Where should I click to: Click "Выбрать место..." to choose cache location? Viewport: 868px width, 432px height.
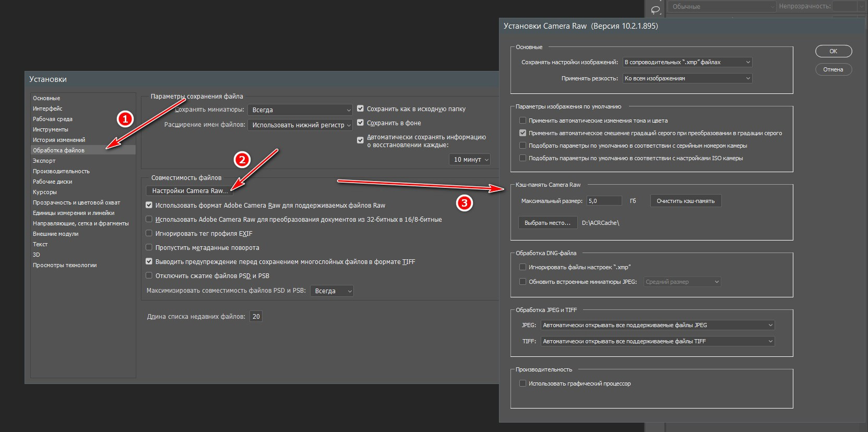(548, 223)
